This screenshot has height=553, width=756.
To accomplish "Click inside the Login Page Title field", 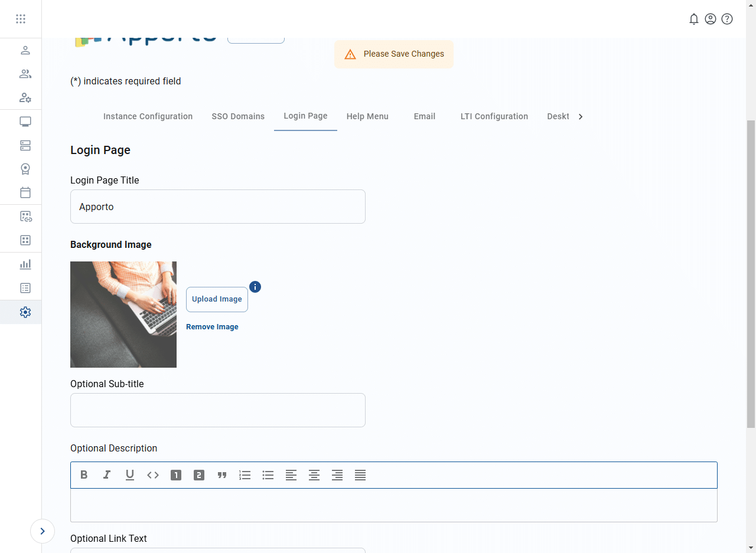I will (x=217, y=207).
